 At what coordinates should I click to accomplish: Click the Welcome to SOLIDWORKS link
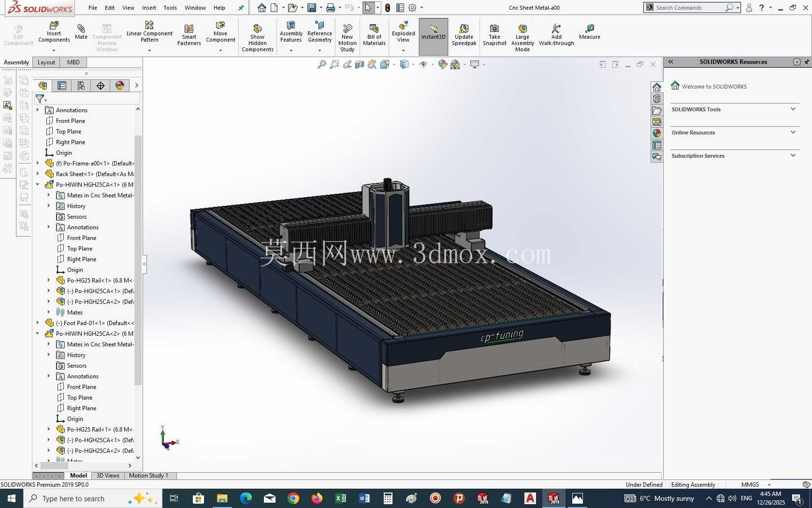(714, 87)
